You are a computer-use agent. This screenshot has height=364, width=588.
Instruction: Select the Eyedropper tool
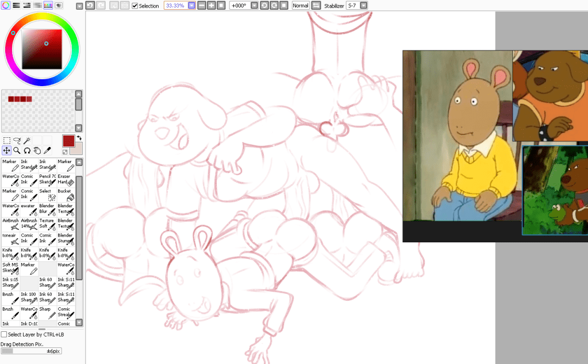(x=47, y=150)
